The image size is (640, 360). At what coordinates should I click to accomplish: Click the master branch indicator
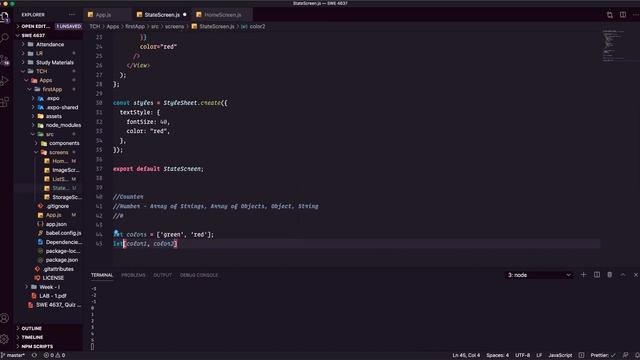click(x=13, y=355)
